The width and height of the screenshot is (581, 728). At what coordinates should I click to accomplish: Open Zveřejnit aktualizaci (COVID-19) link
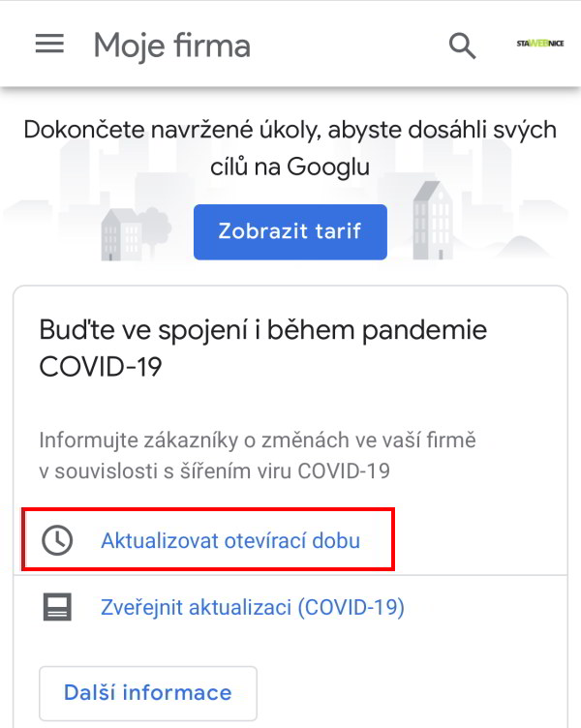(x=253, y=608)
